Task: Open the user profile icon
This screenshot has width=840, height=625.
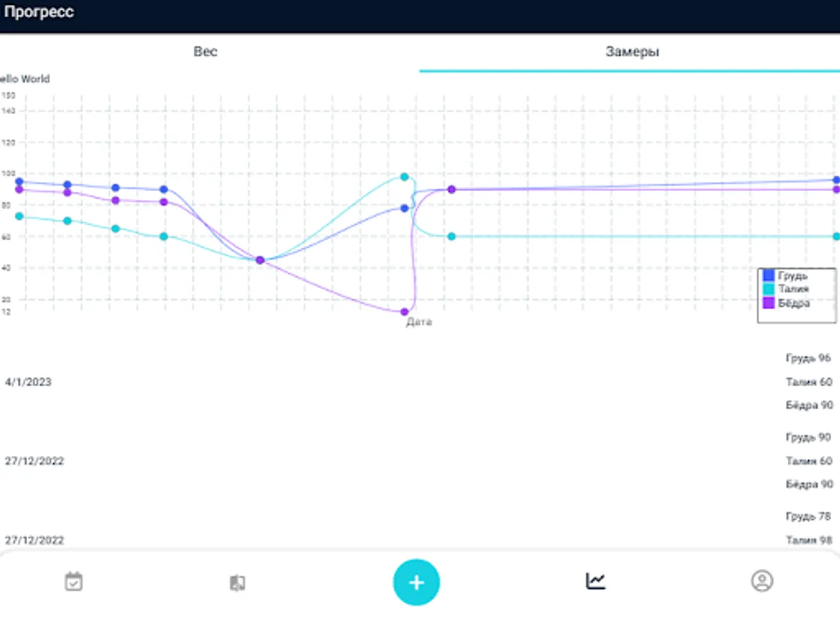Action: pos(762,581)
